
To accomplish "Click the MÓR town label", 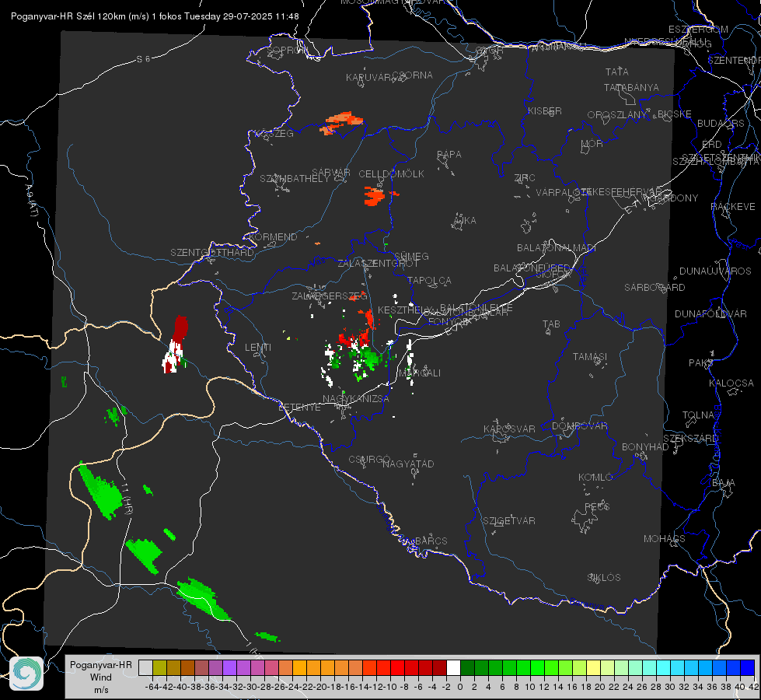I will [x=592, y=144].
